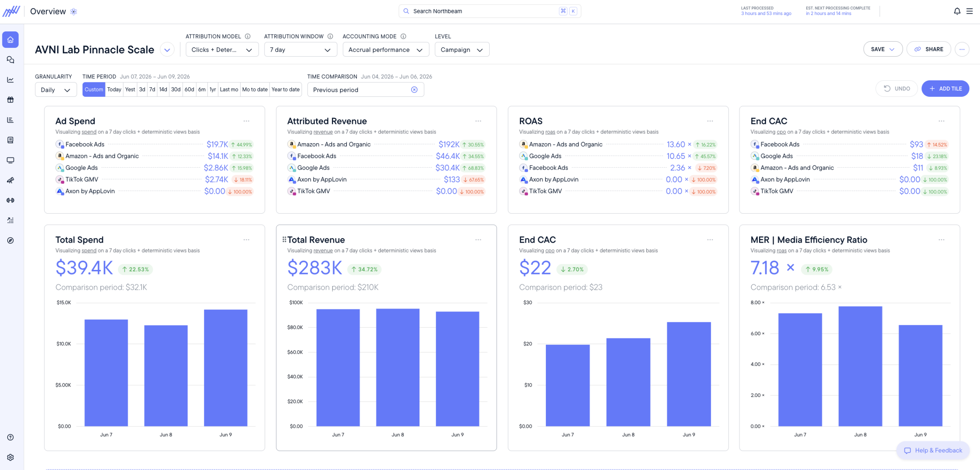Open the gift box sidebar icon
Viewport: 980px width, 470px height.
(10, 100)
